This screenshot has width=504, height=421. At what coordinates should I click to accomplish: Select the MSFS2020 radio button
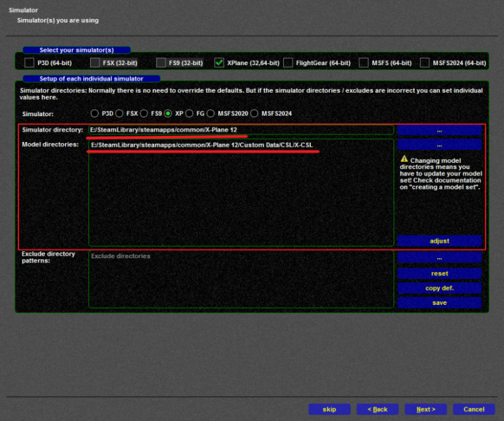[x=211, y=114]
